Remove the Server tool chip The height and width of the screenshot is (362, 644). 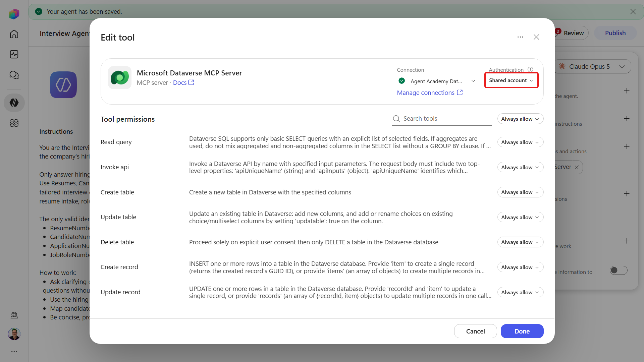coord(577,167)
